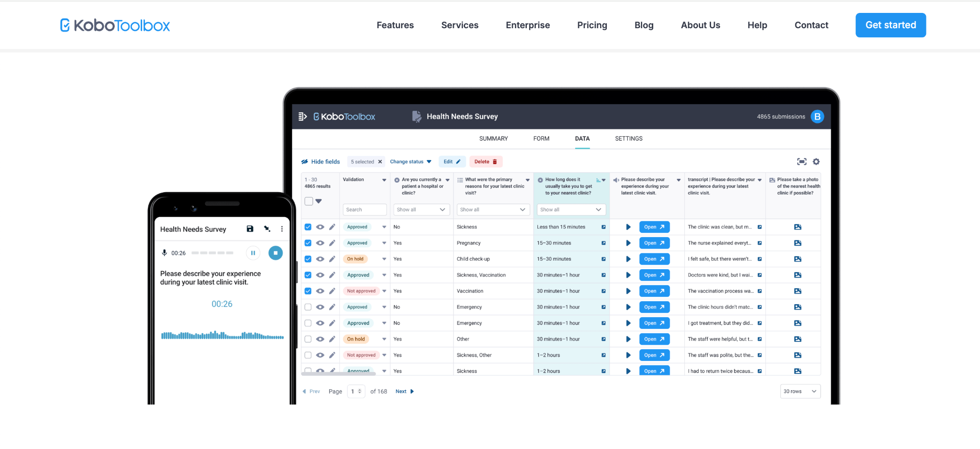Open the Enterprise nav link

tap(528, 25)
